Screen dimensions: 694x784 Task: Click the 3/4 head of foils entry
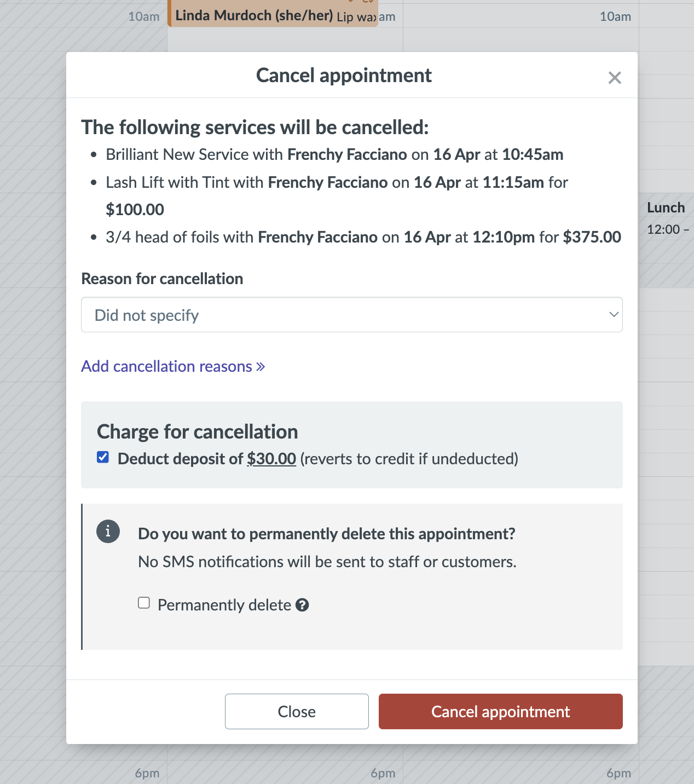[x=363, y=237]
